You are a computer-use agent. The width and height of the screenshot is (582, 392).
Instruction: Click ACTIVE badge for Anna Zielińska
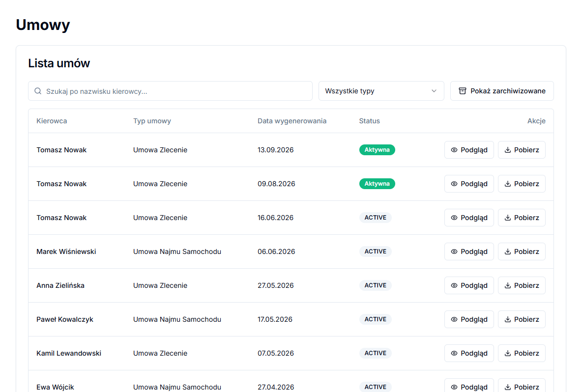[375, 285]
